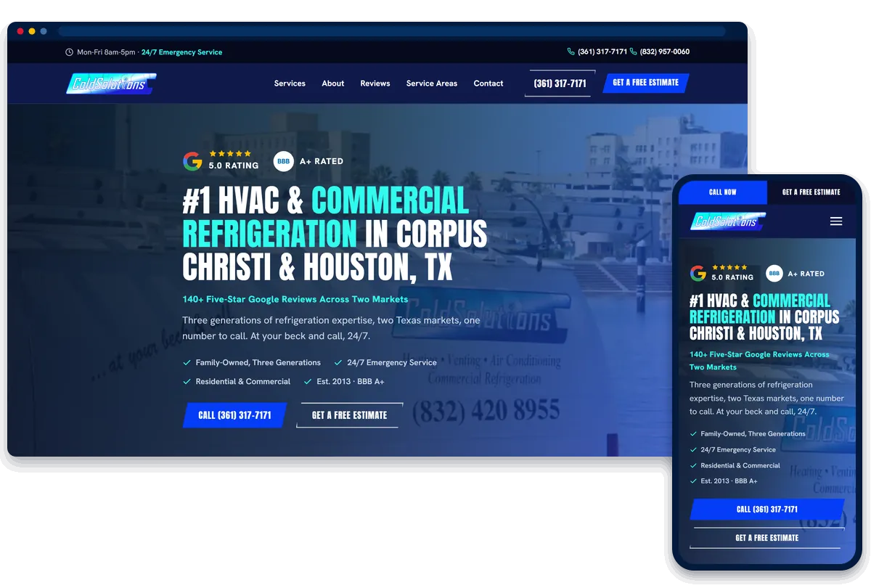Click checkmark beside desktop Residential & Commercial
This screenshot has width=871, height=588.
[187, 382]
